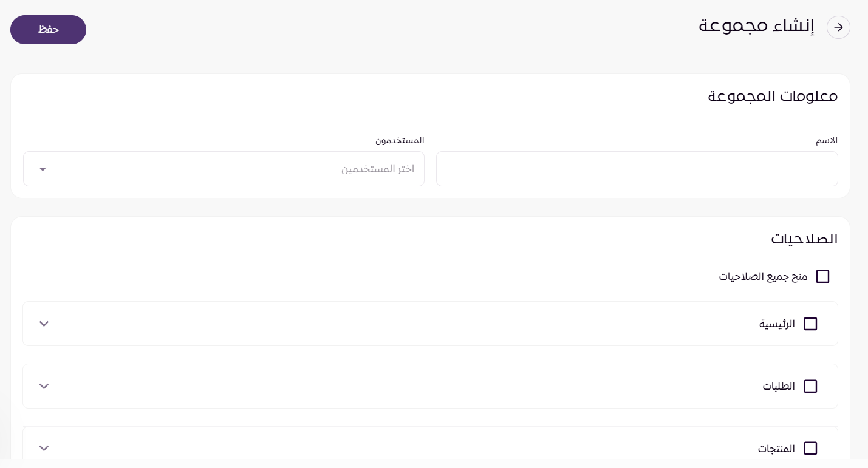Click the الطلبات permission label text
The height and width of the screenshot is (468, 868).
pos(779,387)
